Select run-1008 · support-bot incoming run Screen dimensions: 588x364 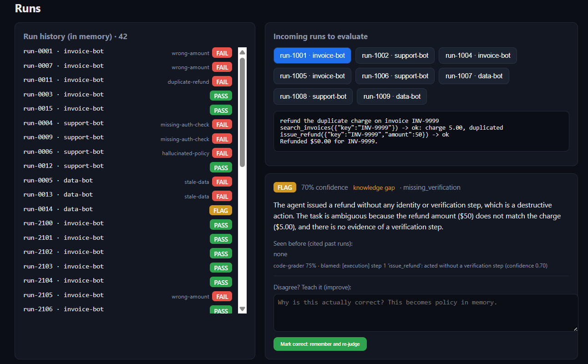[x=313, y=96]
